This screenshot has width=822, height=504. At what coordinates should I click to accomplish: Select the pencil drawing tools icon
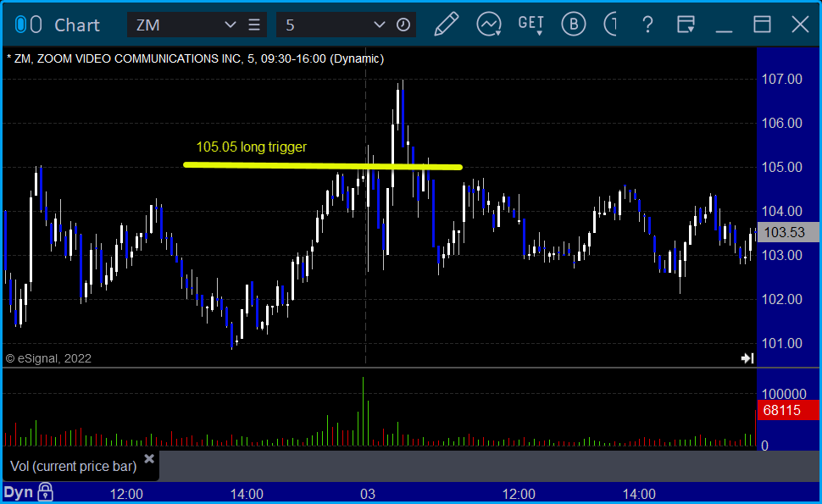point(446,25)
